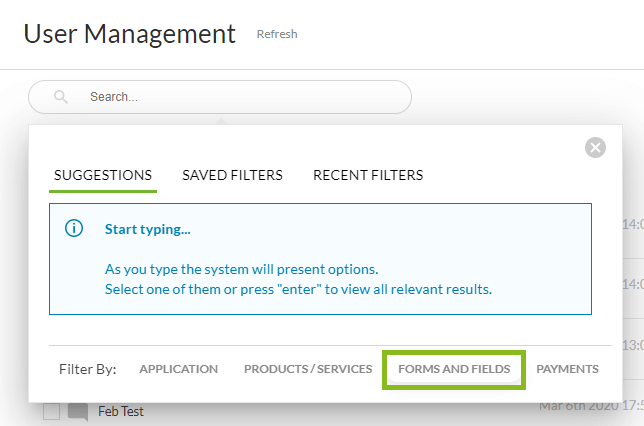Click the Refresh link
Image resolution: width=644 pixels, height=426 pixels.
[277, 34]
